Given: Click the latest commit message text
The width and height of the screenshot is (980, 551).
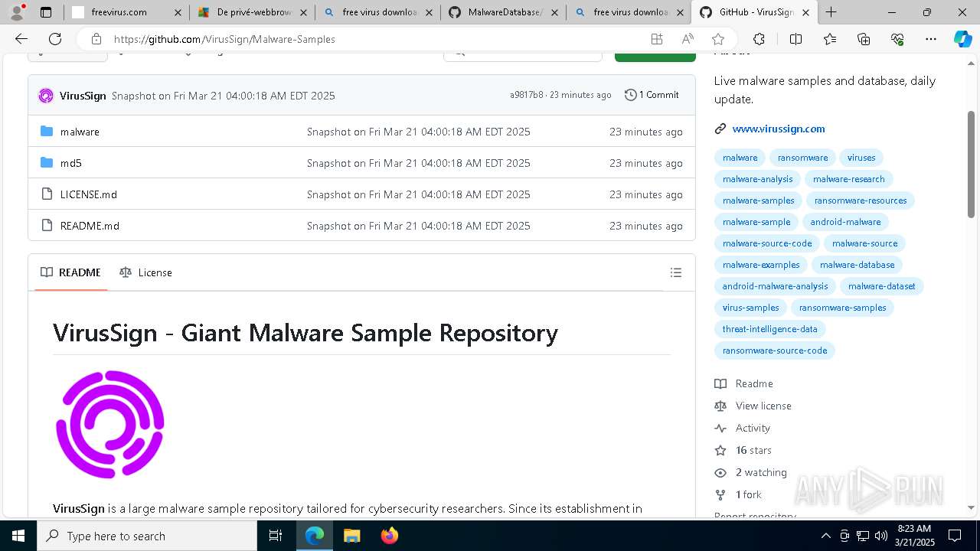Looking at the screenshot, I should coord(224,96).
